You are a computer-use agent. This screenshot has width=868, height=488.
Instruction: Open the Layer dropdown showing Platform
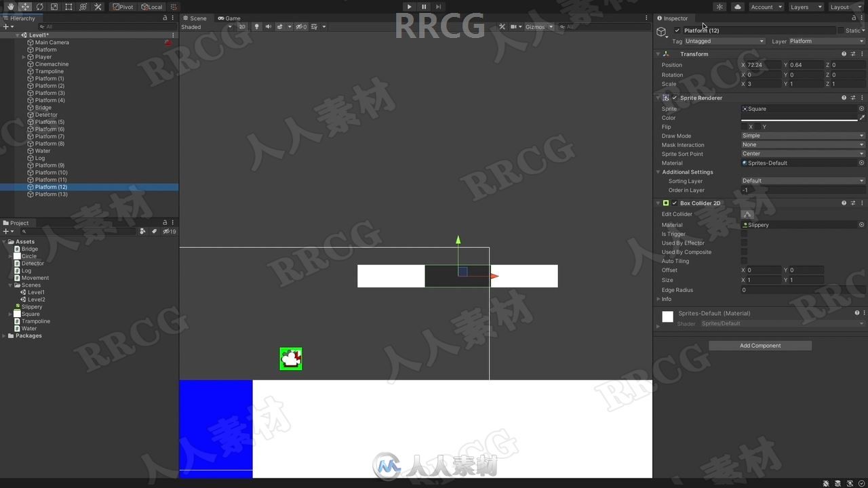pyautogui.click(x=827, y=41)
